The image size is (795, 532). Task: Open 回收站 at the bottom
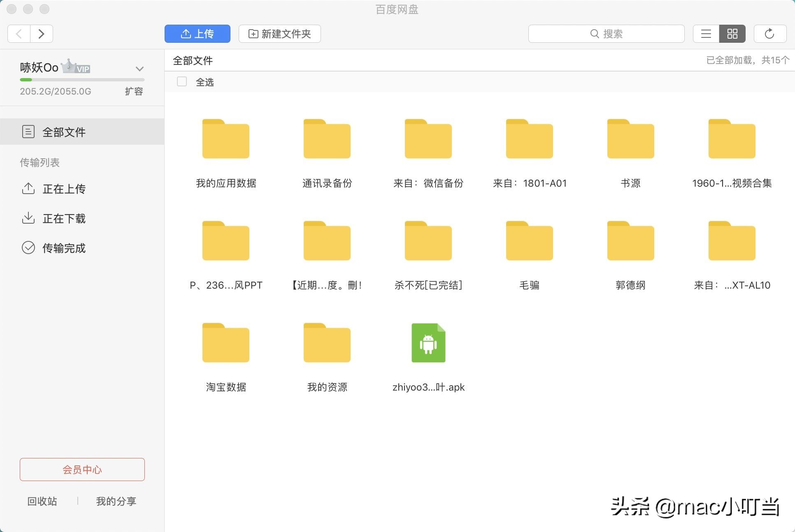pyautogui.click(x=41, y=501)
